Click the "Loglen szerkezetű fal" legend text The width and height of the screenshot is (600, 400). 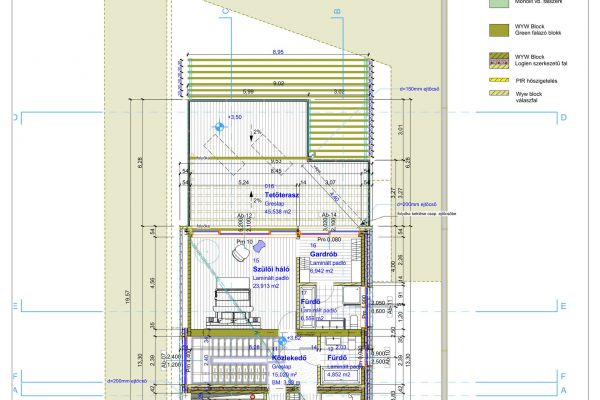541,64
